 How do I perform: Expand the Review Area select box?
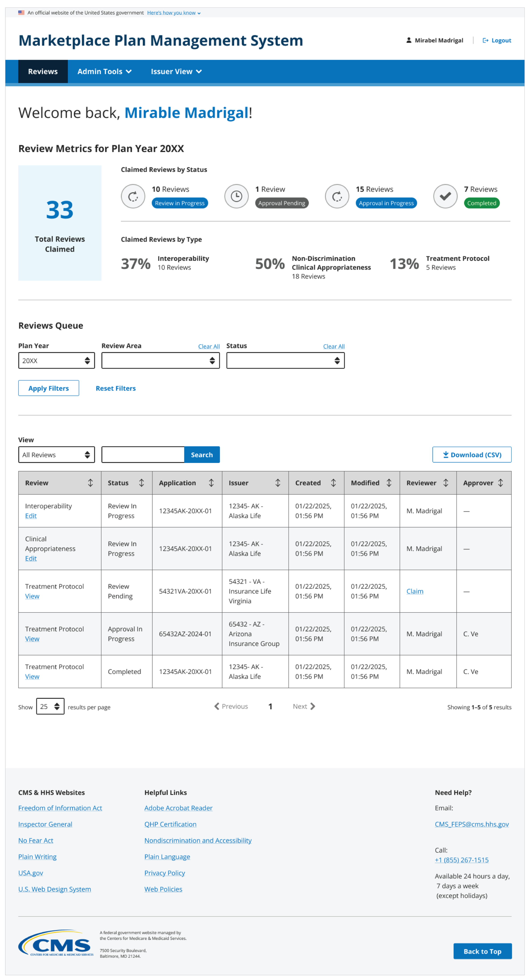(x=161, y=361)
